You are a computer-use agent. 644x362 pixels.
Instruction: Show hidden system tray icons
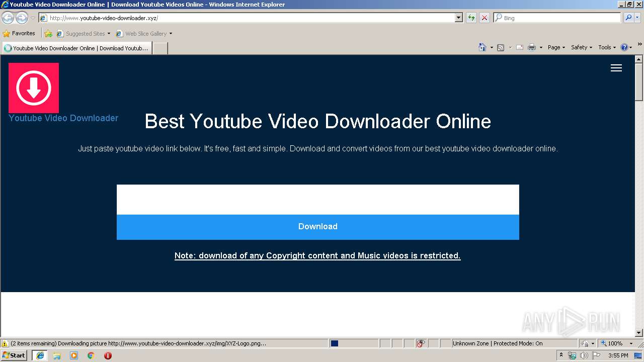click(x=561, y=355)
